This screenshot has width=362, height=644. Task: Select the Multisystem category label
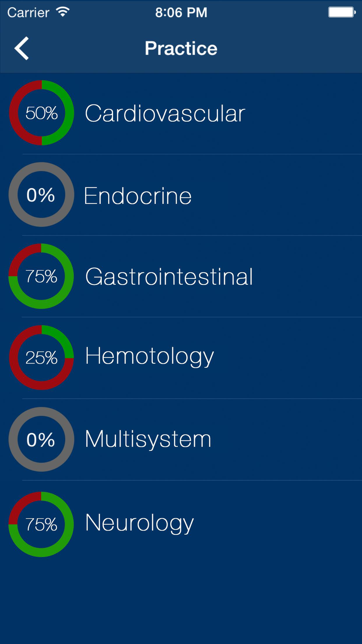tap(148, 439)
